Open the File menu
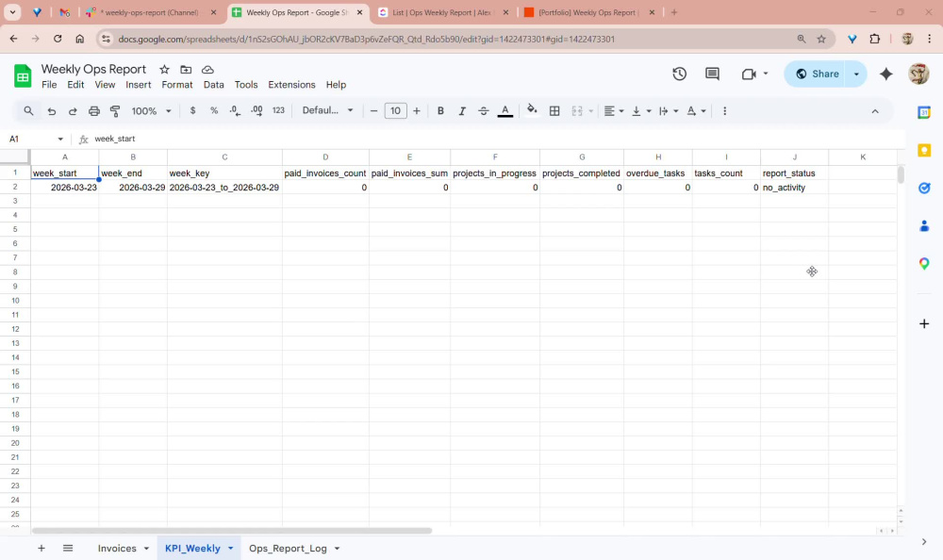 tap(49, 85)
